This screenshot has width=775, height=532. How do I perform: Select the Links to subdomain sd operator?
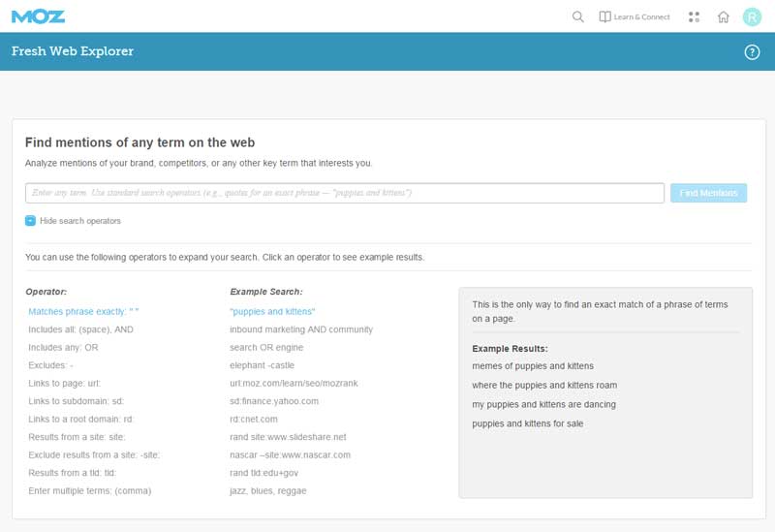point(77,401)
